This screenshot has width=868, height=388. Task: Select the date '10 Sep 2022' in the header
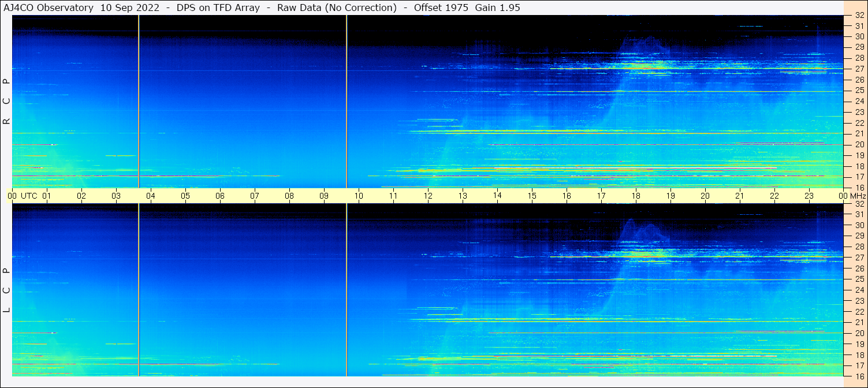(131, 8)
